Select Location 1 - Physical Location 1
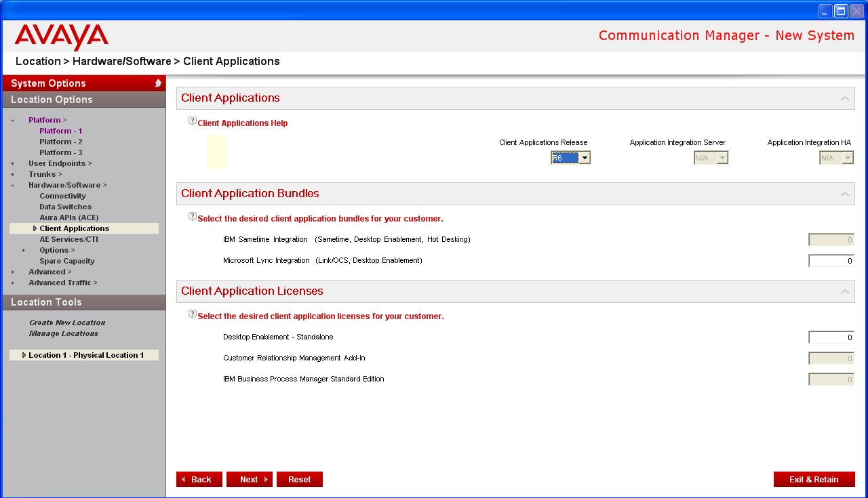Screen dimensions: 868x498 [84, 355]
